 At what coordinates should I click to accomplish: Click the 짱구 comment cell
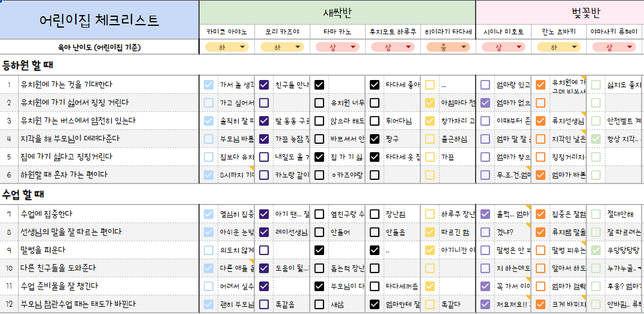(x=402, y=139)
